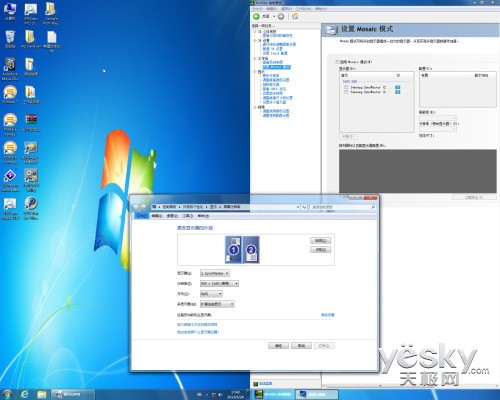Viewport: 500px width, 400px height.
Task: Open the display selection dropdown showing SyncMaster
Action: coord(215,273)
